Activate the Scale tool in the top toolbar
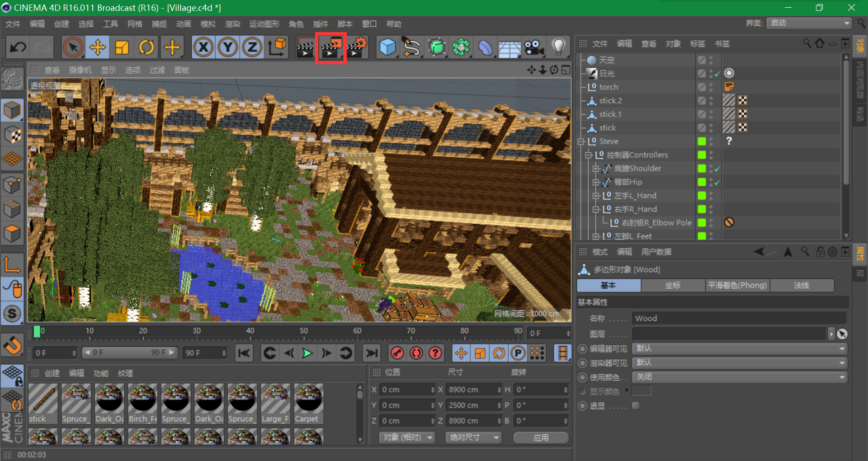The image size is (868, 461). click(x=122, y=47)
